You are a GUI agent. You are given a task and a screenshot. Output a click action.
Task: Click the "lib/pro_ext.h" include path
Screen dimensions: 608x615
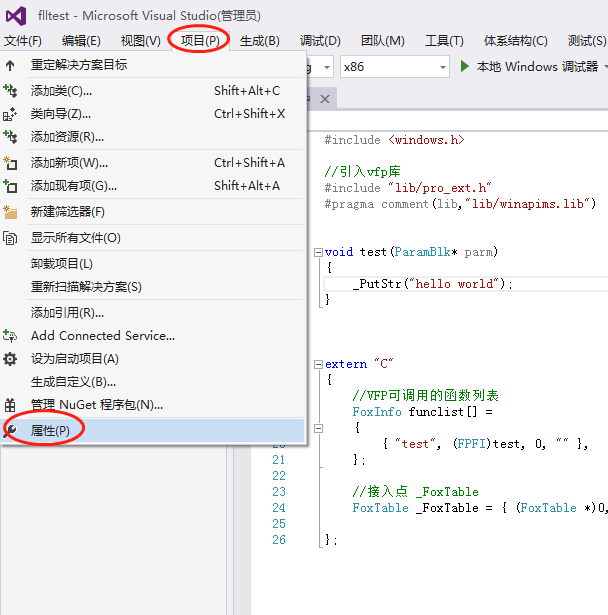click(439, 188)
